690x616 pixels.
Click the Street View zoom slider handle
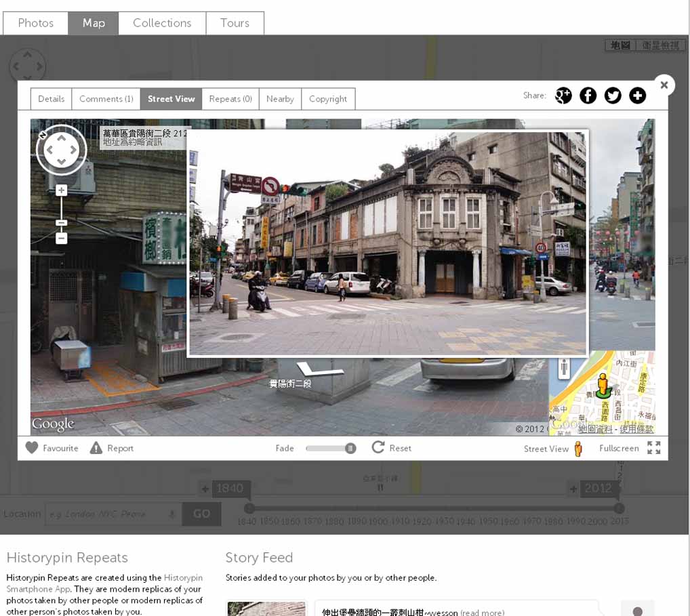pyautogui.click(x=61, y=223)
